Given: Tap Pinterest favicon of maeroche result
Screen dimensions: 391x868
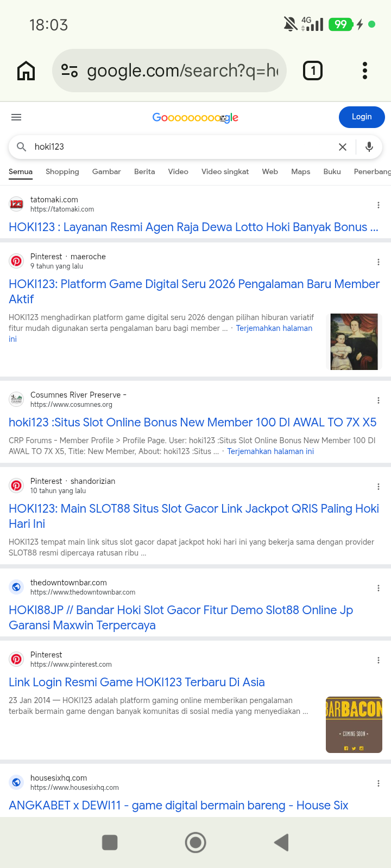Looking at the screenshot, I should [16, 261].
